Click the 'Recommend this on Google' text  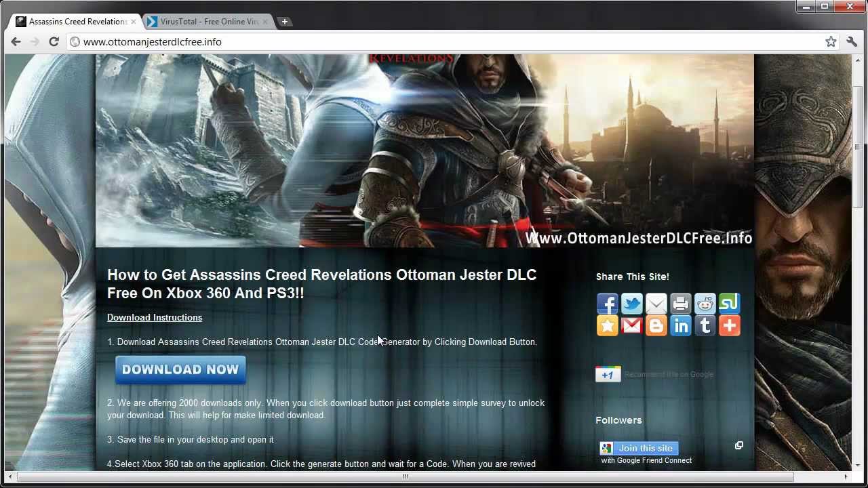point(669,374)
